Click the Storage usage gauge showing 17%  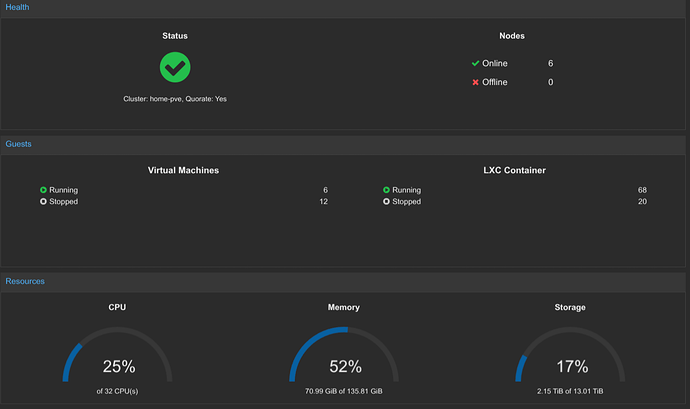570,354
